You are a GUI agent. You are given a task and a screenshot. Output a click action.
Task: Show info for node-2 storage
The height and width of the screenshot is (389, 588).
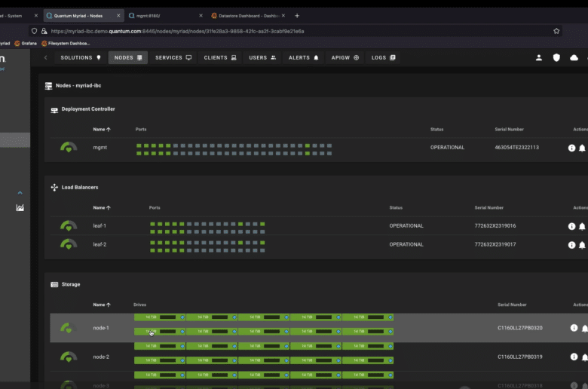coord(574,357)
